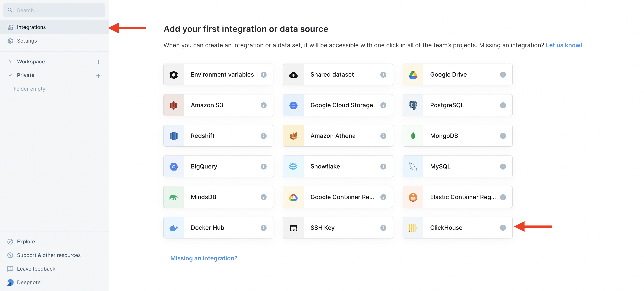Open the Integrations section

click(x=31, y=27)
